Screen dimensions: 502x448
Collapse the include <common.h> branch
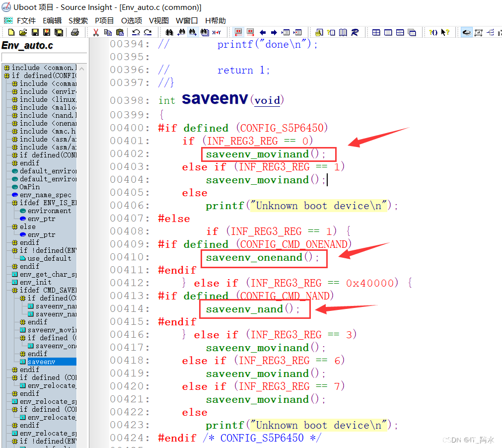click(30, 68)
